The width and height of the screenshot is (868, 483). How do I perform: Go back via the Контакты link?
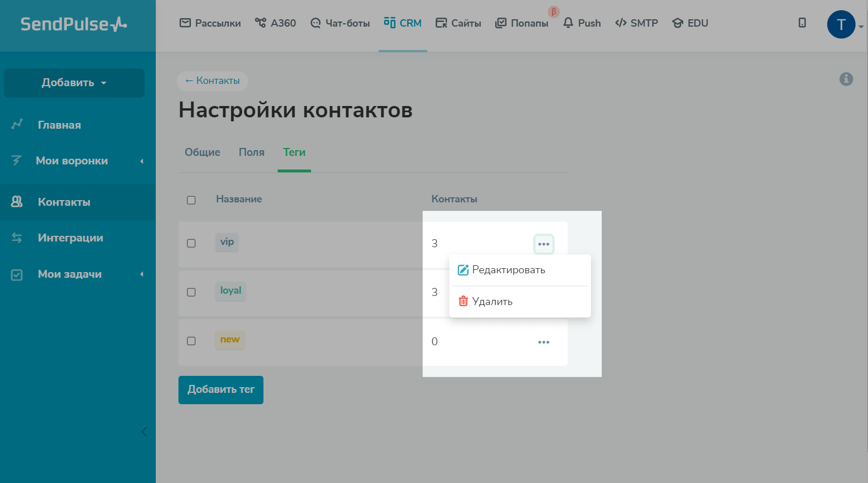pyautogui.click(x=212, y=81)
